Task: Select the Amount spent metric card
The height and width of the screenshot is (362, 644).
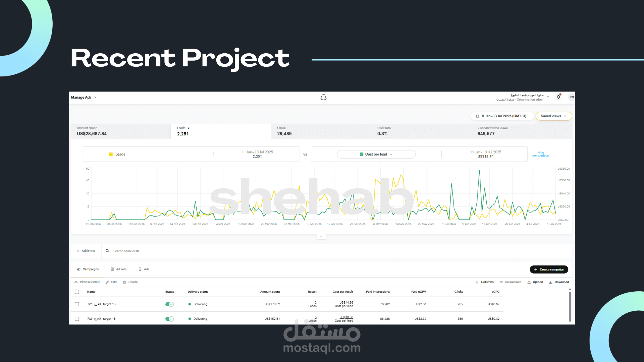Action: [x=121, y=131]
